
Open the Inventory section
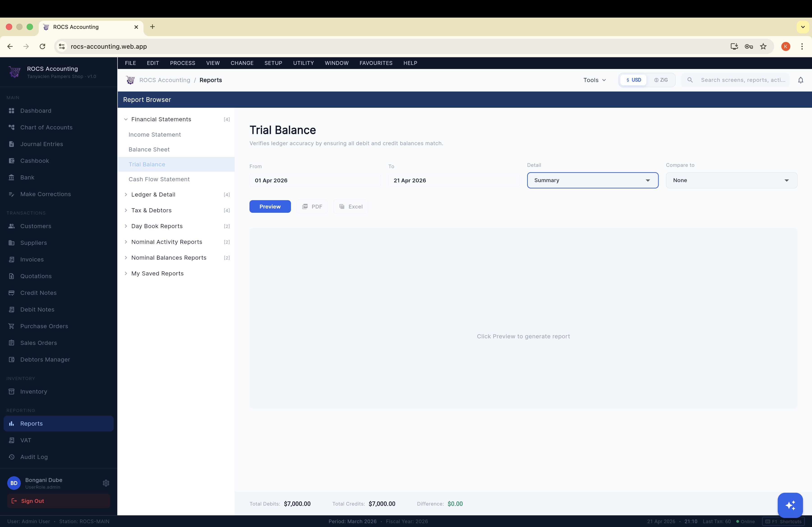[33, 391]
